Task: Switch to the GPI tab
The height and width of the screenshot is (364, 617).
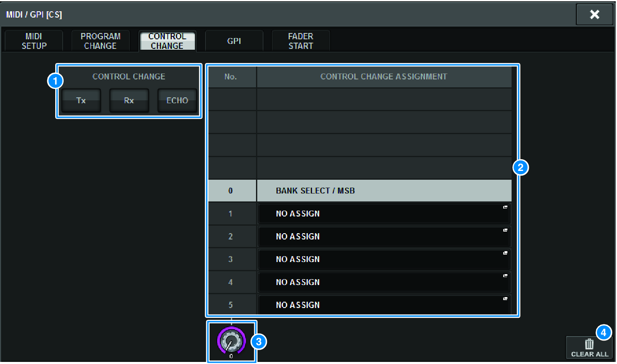Action: click(x=234, y=41)
